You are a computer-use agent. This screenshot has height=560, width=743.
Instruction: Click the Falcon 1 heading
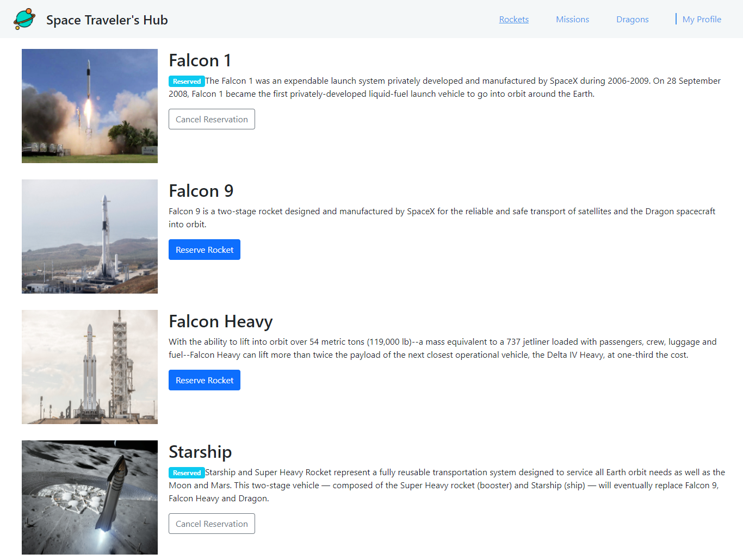200,60
